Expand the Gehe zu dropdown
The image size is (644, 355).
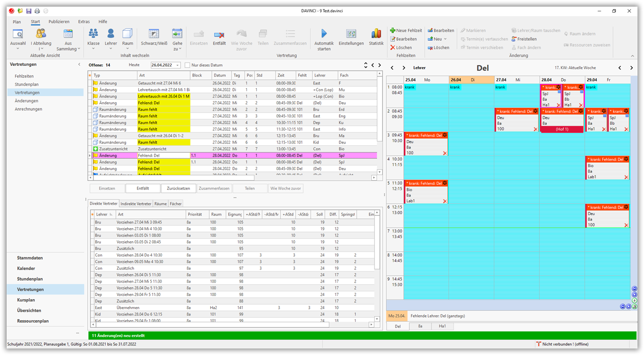pos(177,49)
